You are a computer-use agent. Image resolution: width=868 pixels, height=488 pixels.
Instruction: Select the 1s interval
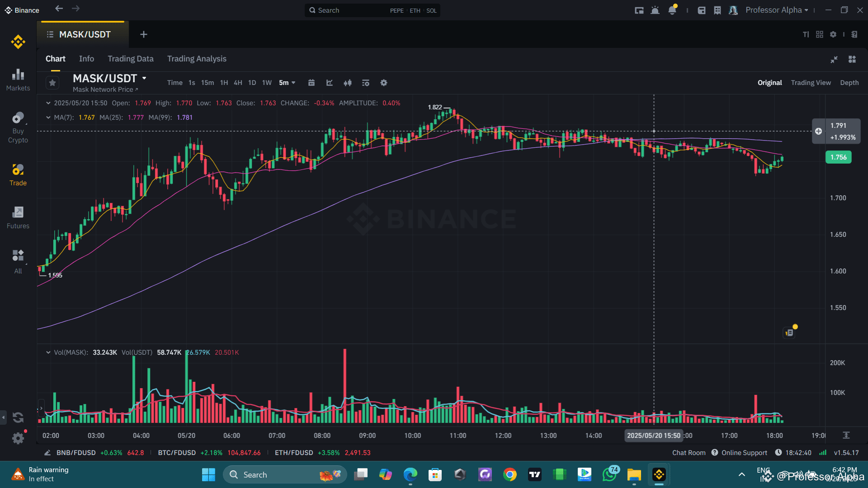[x=192, y=83]
